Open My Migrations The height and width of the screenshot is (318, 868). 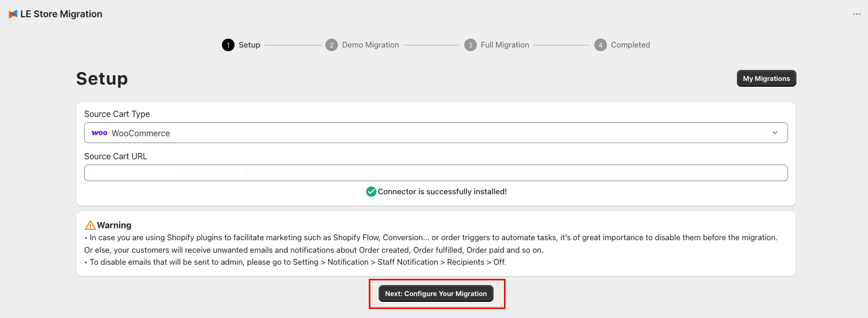coord(766,78)
